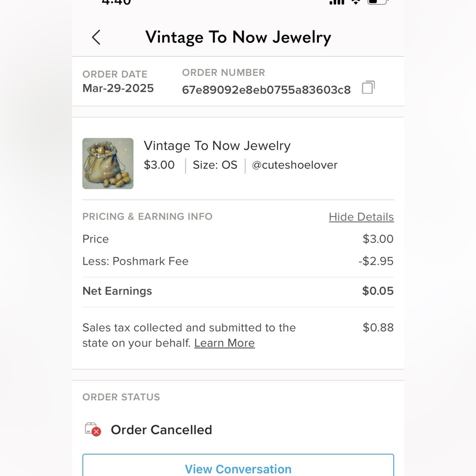Tap the Net Earnings amount $0.05
The height and width of the screenshot is (476, 476).
click(x=377, y=291)
